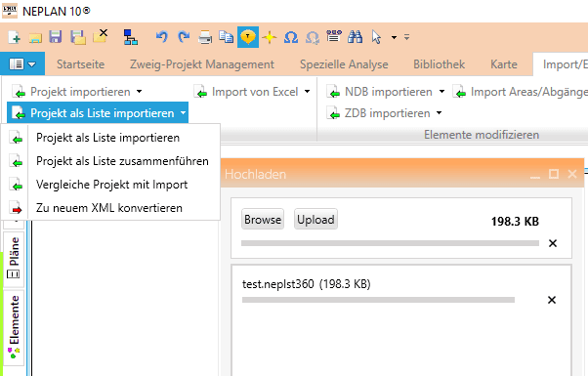Open the Spezielle Analyse tab

344,64
